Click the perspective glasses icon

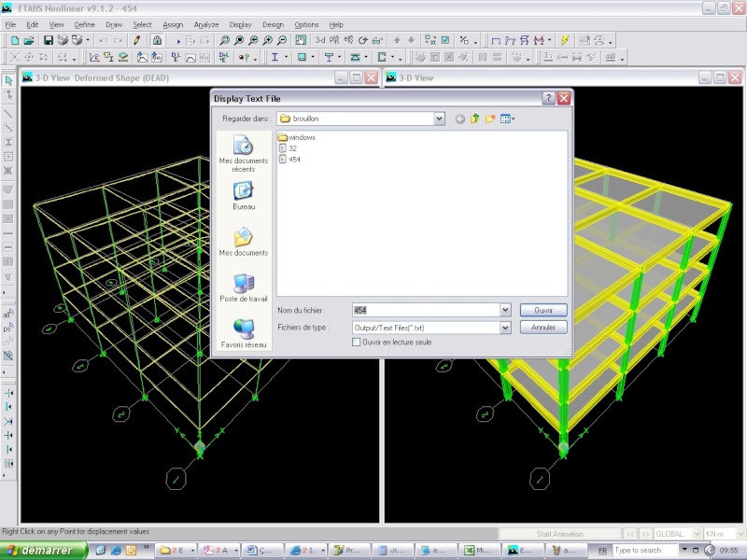pyautogui.click(x=377, y=41)
